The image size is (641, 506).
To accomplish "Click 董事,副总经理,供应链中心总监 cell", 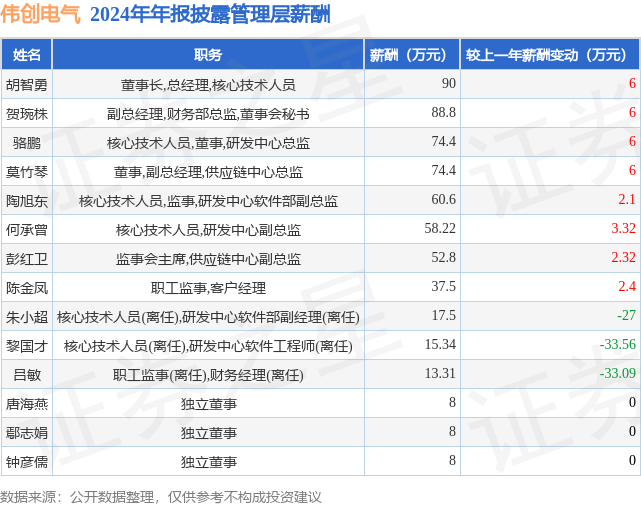I will click(208, 172).
